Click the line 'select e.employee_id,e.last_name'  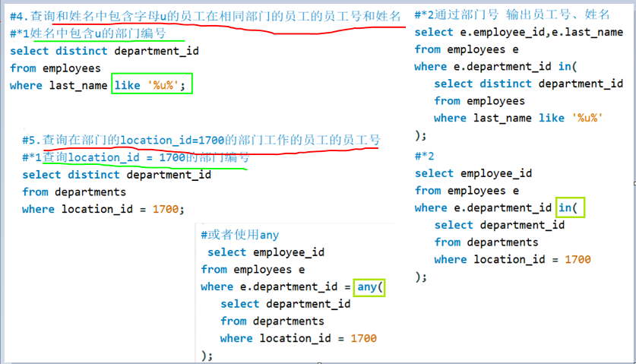pos(519,32)
